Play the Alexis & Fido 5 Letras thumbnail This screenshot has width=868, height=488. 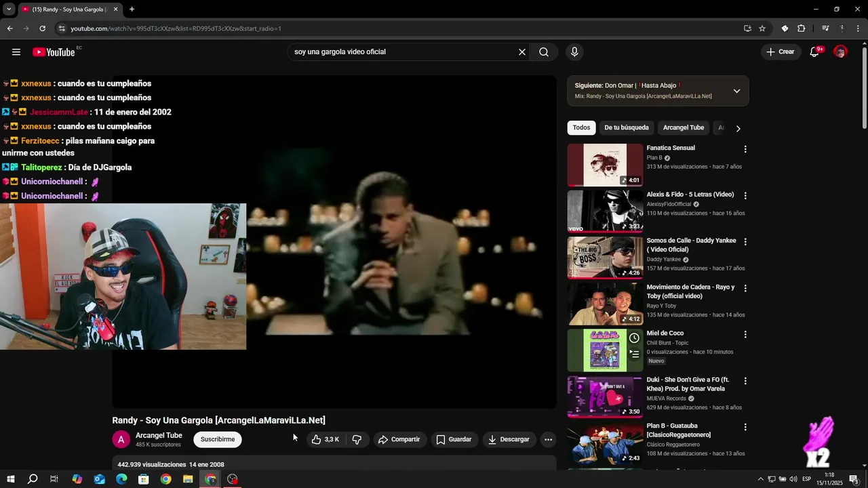(605, 211)
